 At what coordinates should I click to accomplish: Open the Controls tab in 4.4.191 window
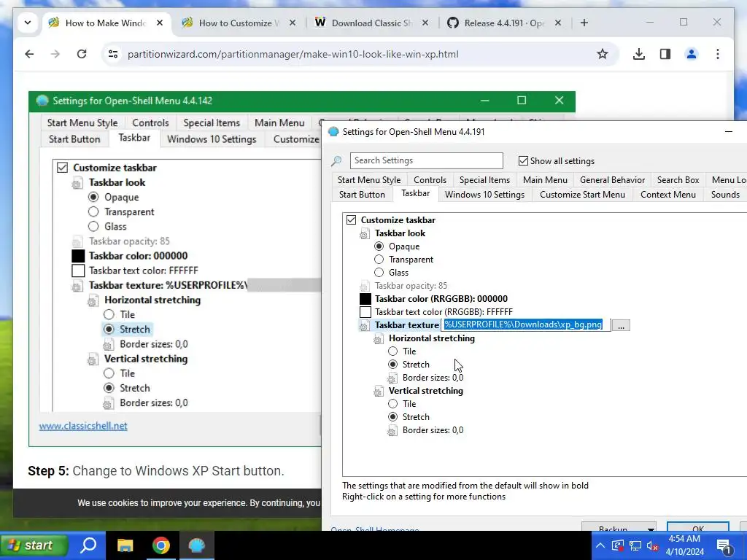click(430, 180)
